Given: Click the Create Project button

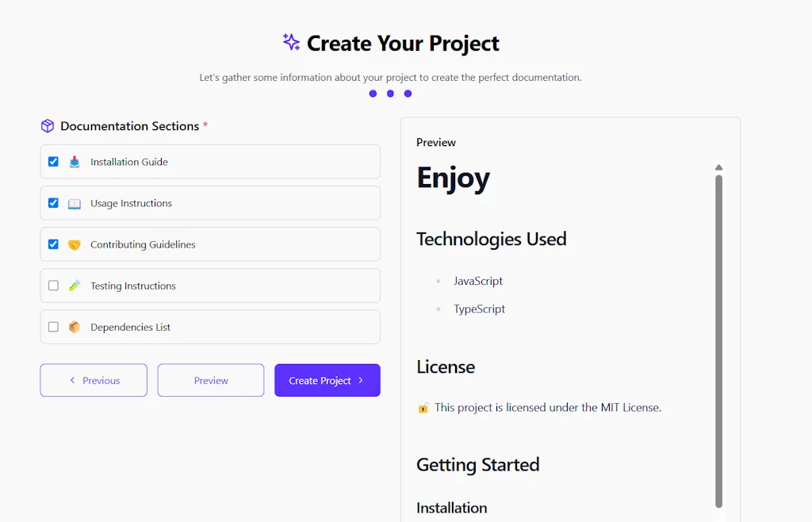Looking at the screenshot, I should click(x=327, y=380).
